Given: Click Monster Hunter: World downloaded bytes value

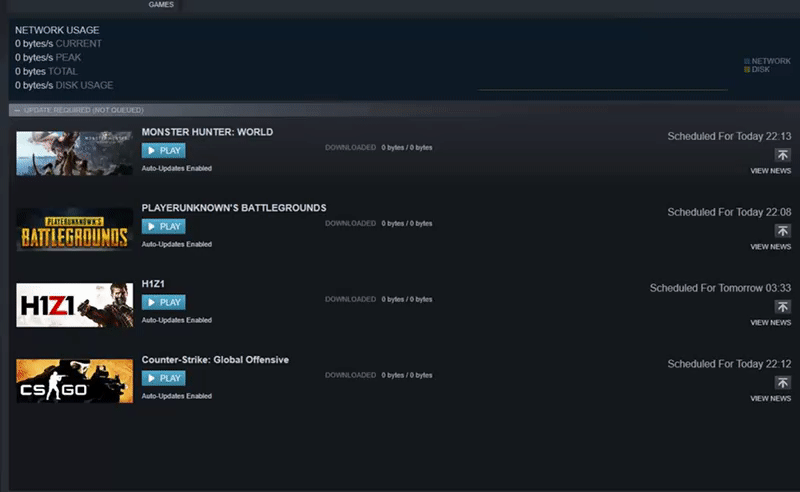Looking at the screenshot, I should [x=407, y=148].
